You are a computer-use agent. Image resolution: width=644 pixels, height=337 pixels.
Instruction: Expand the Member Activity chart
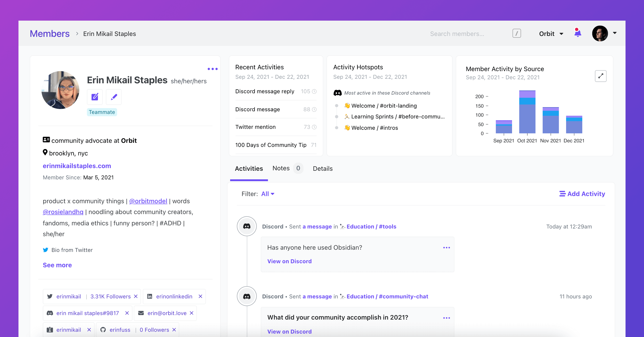point(600,76)
